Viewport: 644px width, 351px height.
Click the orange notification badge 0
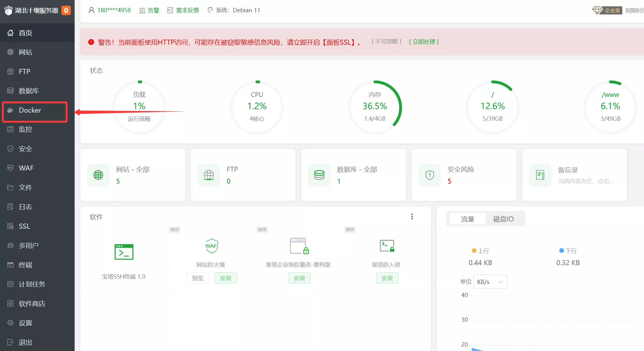coord(66,10)
